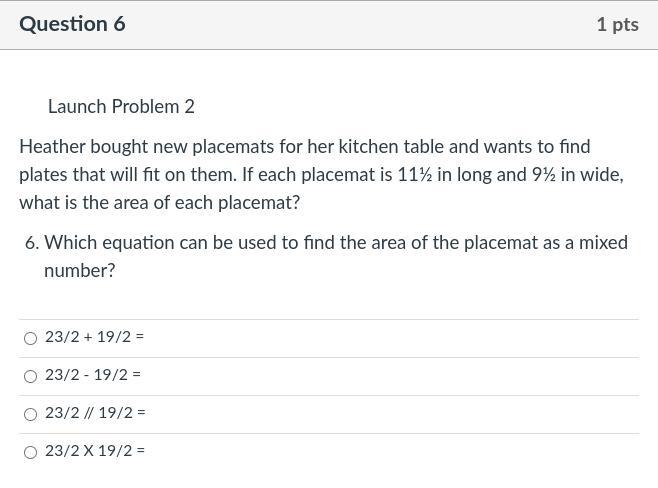Screen dimensions: 658x488
Task: Click the "6." number before "Which equation"
Action: point(32,243)
